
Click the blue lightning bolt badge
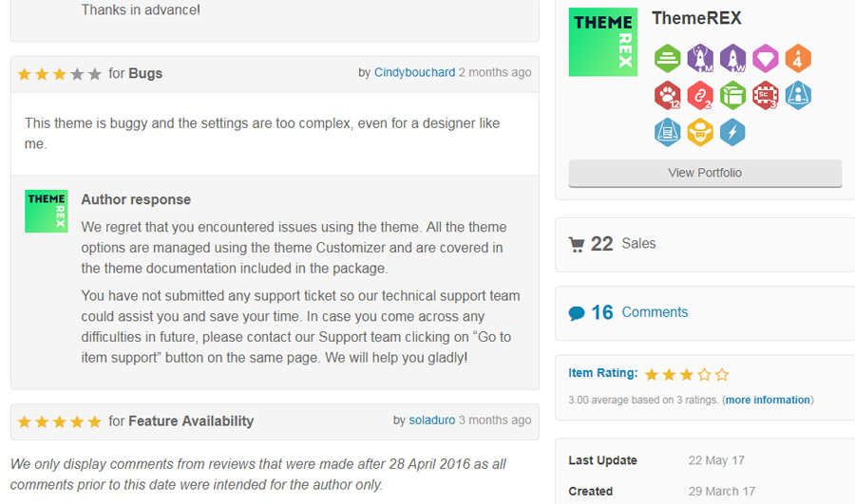732,133
